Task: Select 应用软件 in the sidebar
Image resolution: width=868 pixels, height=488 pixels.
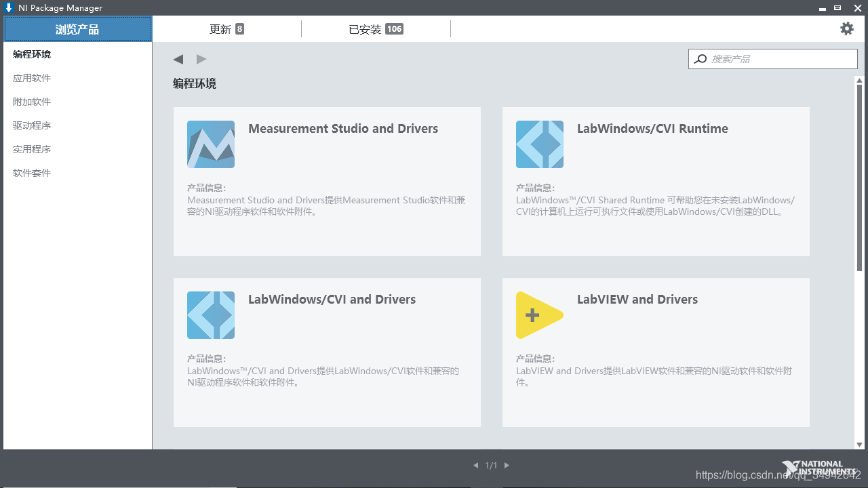Action: 30,77
